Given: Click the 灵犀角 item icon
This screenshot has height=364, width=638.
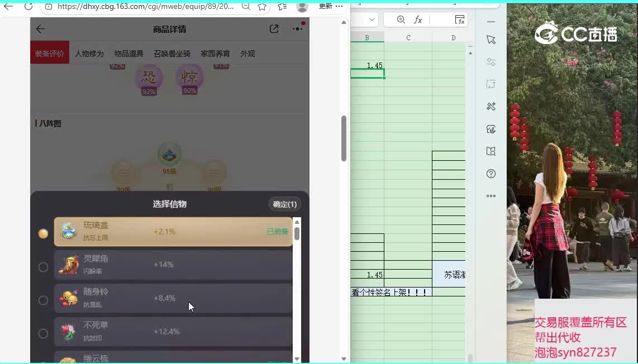Looking at the screenshot, I should (69, 265).
